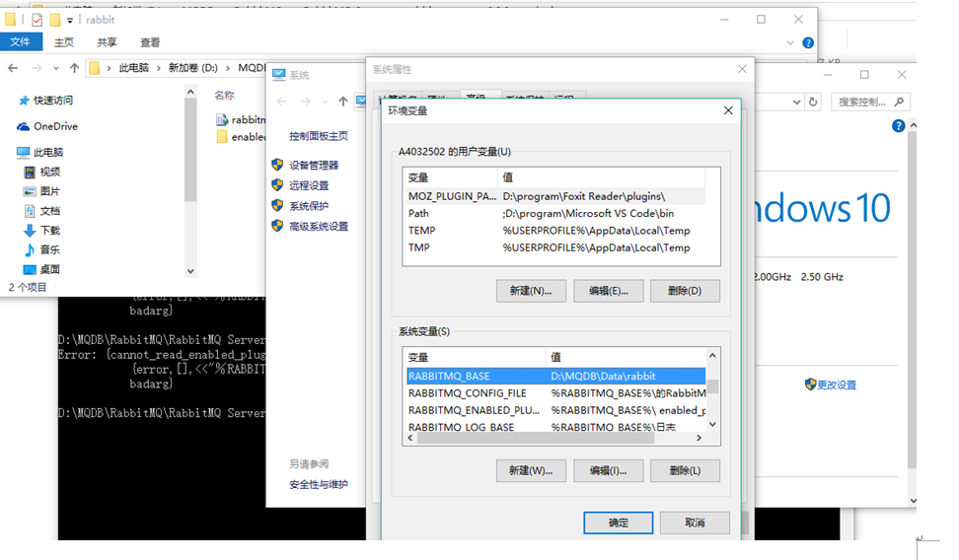Select TMP user variable row
The width and height of the screenshot is (959, 560).
(x=555, y=247)
